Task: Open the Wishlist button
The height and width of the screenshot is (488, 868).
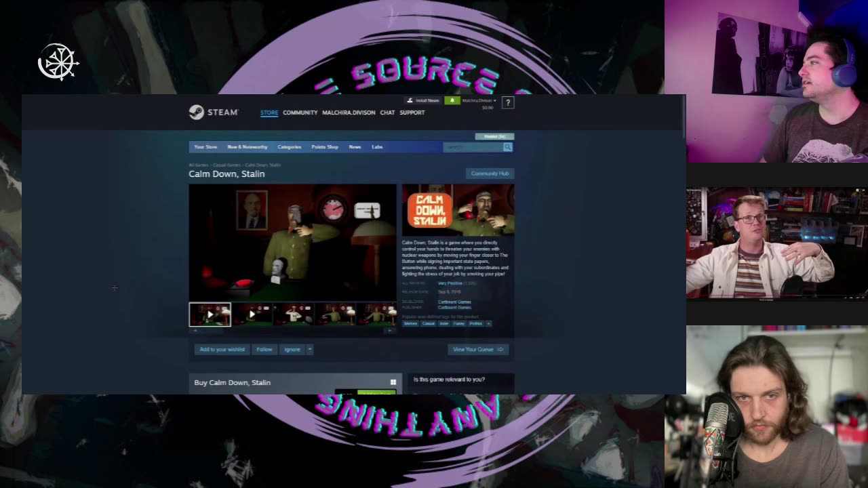Action: (x=494, y=136)
